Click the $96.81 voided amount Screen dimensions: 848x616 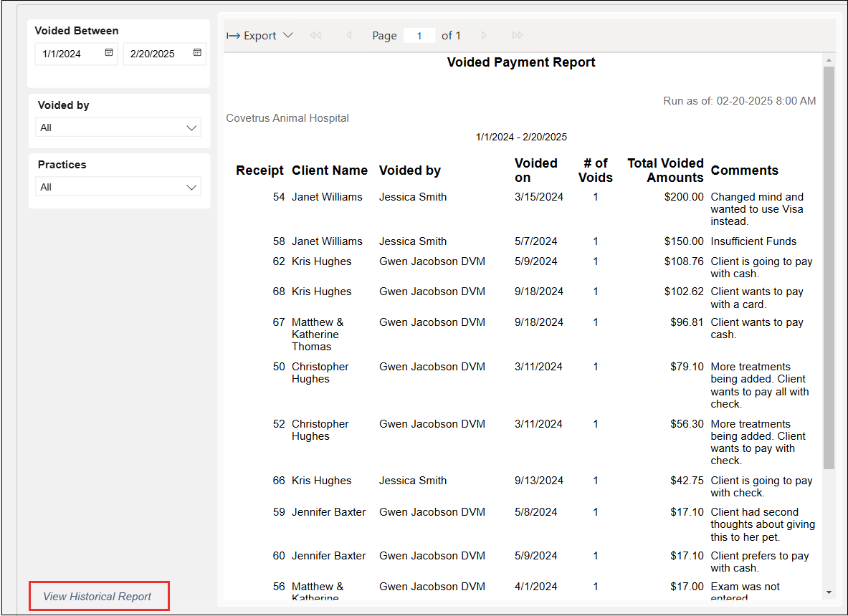click(x=687, y=322)
